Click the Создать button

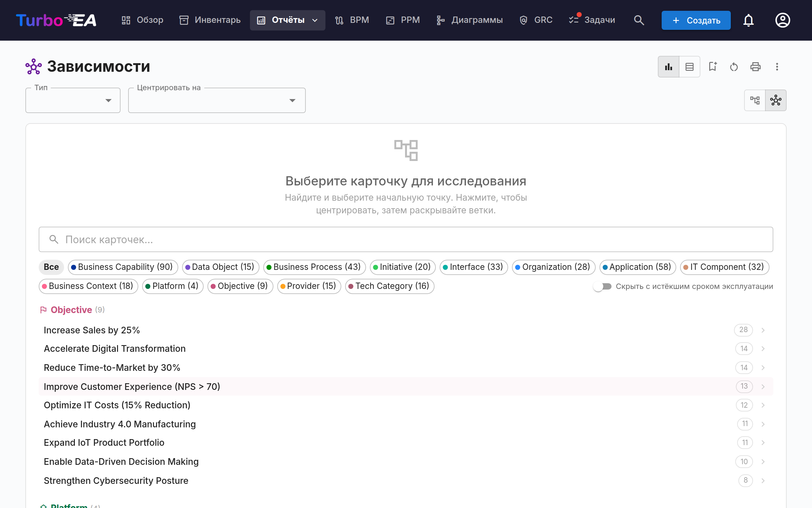click(x=696, y=20)
